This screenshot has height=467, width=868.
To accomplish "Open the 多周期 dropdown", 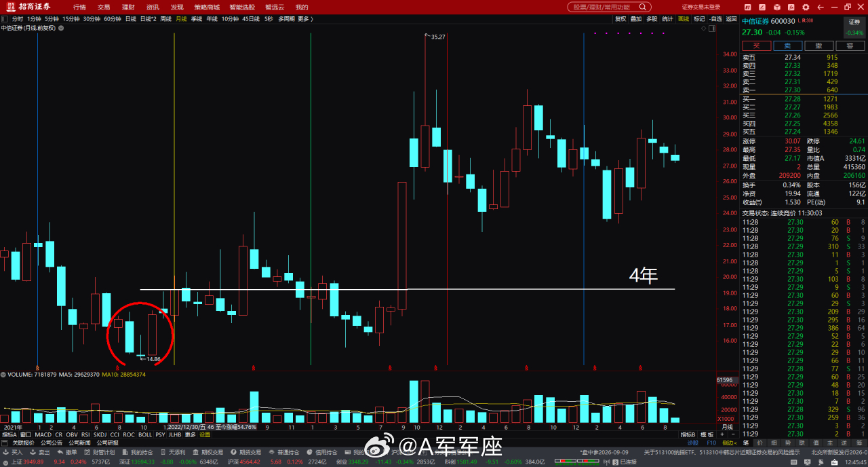I will 288,19.
